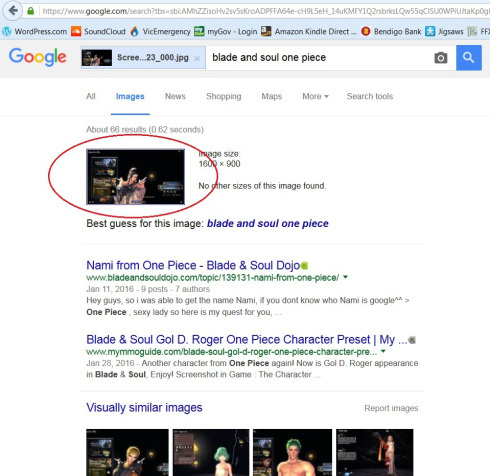
Task: Open the green-haired shirtless character thumbnail
Action: point(292,452)
